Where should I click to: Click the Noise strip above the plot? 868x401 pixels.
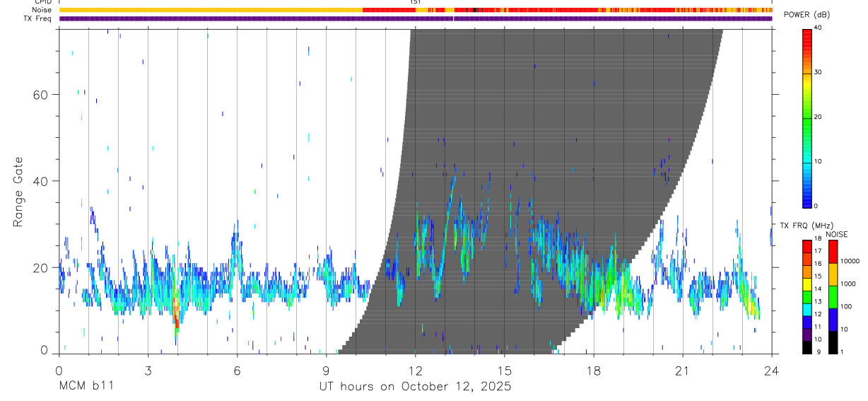pos(416,10)
